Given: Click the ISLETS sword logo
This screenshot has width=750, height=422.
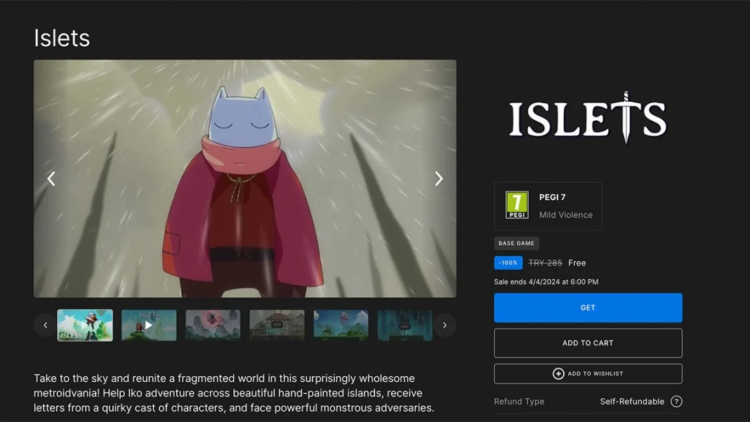Looking at the screenshot, I should point(587,118).
